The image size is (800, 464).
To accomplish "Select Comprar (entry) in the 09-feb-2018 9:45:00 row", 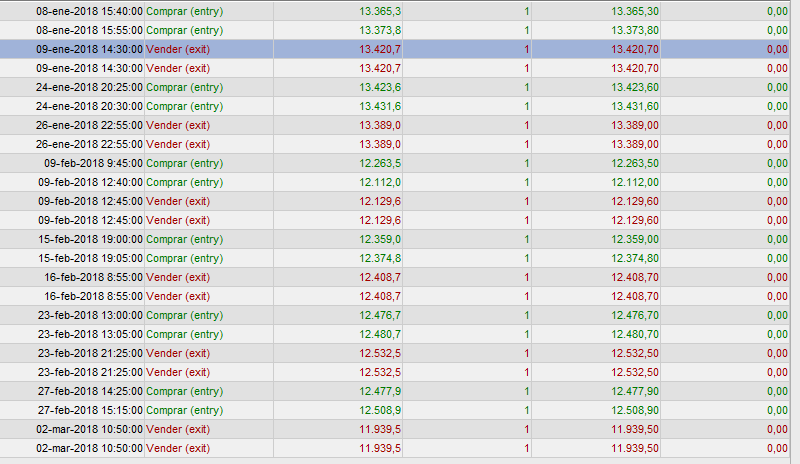I will [185, 163].
